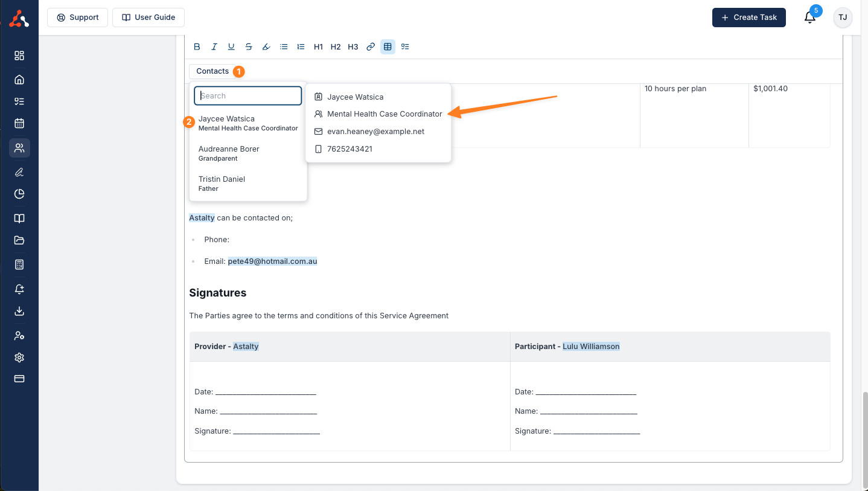The image size is (868, 491).
Task: Select Audreanne Borer, Grandparent contact
Action: [x=248, y=153]
